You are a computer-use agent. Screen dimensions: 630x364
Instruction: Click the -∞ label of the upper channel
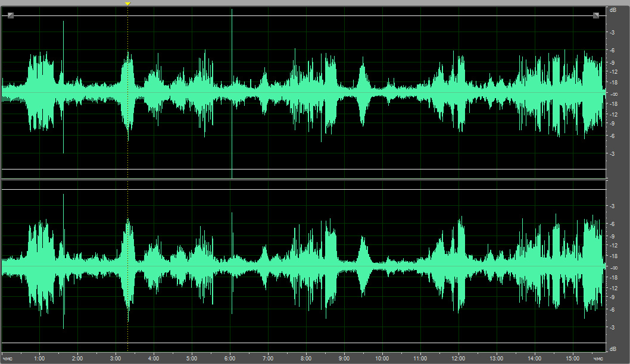pos(614,95)
